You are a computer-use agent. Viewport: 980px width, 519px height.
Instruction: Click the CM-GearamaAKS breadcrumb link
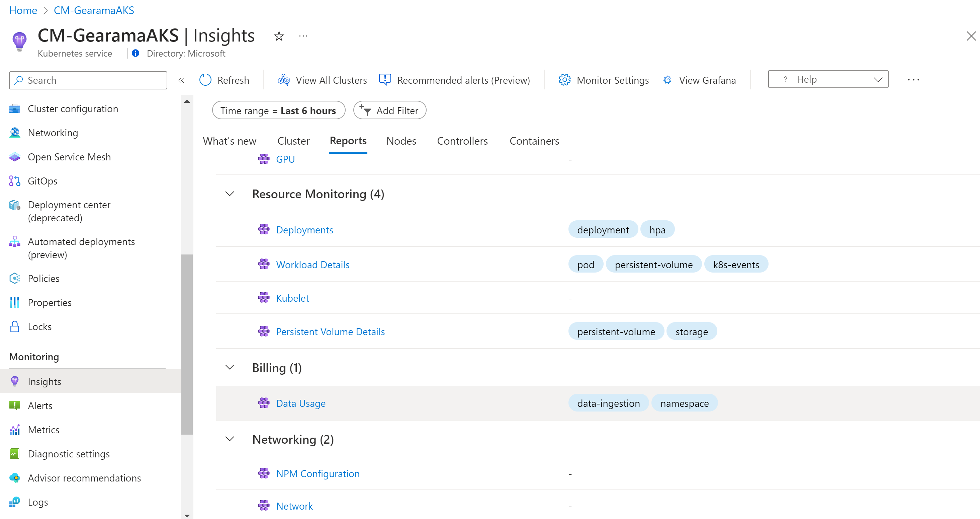[x=94, y=10]
